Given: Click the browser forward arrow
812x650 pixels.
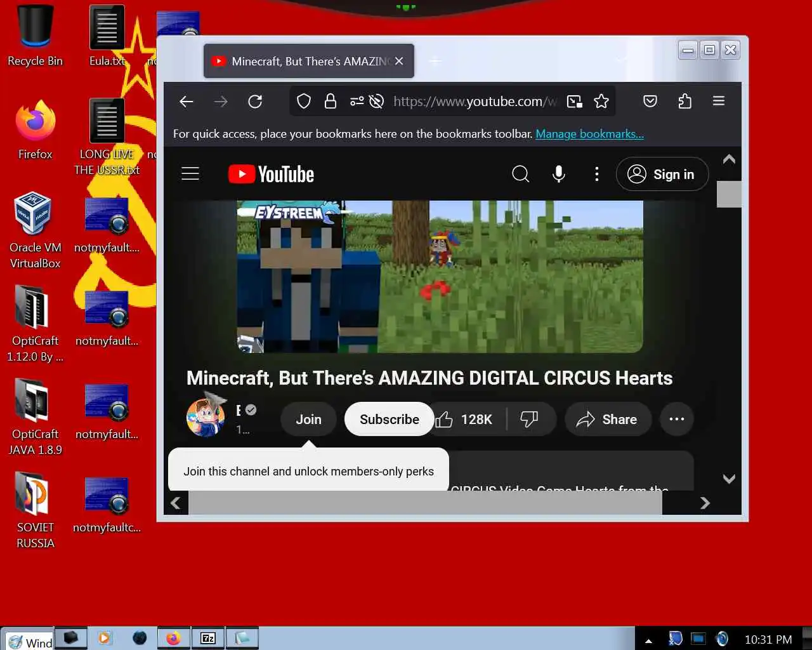Looking at the screenshot, I should 221,102.
